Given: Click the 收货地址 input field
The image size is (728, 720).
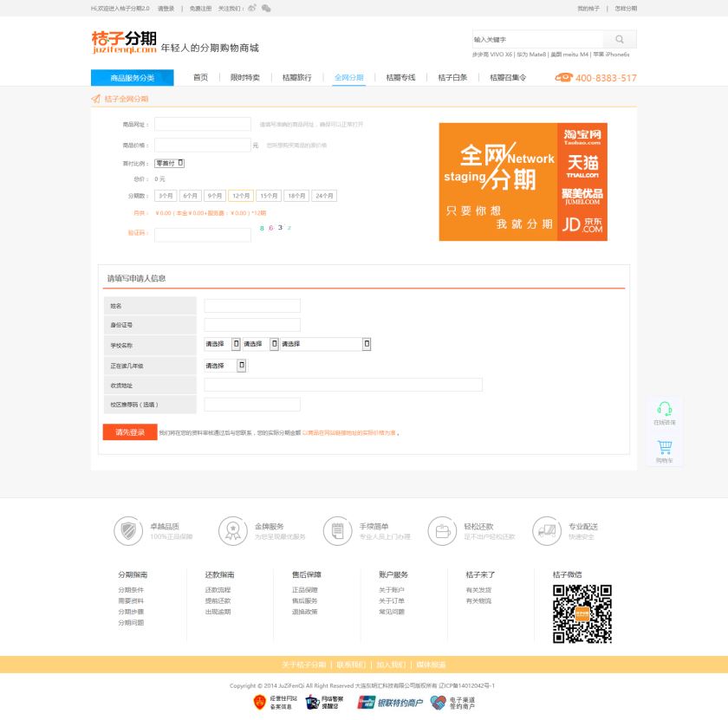Looking at the screenshot, I should click(x=343, y=385).
